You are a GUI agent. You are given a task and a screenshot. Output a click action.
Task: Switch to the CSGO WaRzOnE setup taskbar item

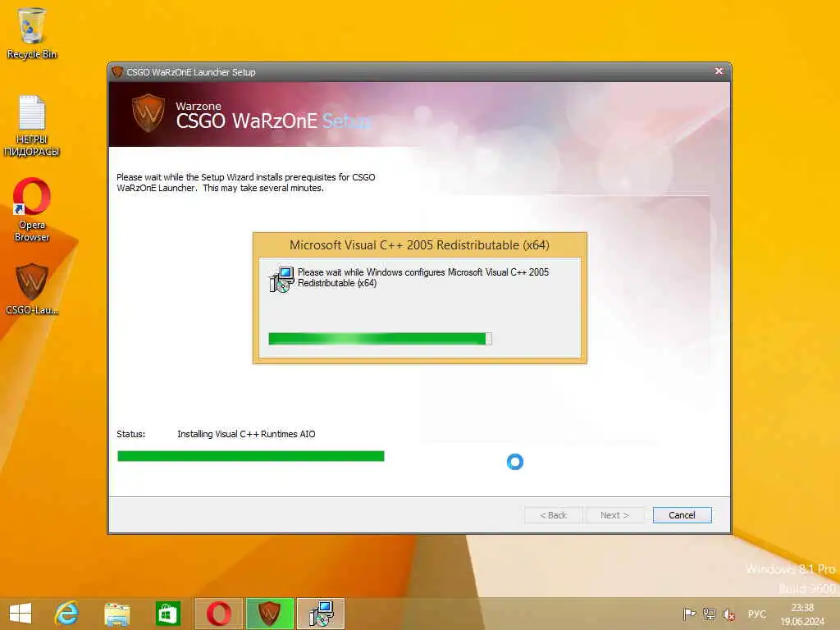coord(269,614)
